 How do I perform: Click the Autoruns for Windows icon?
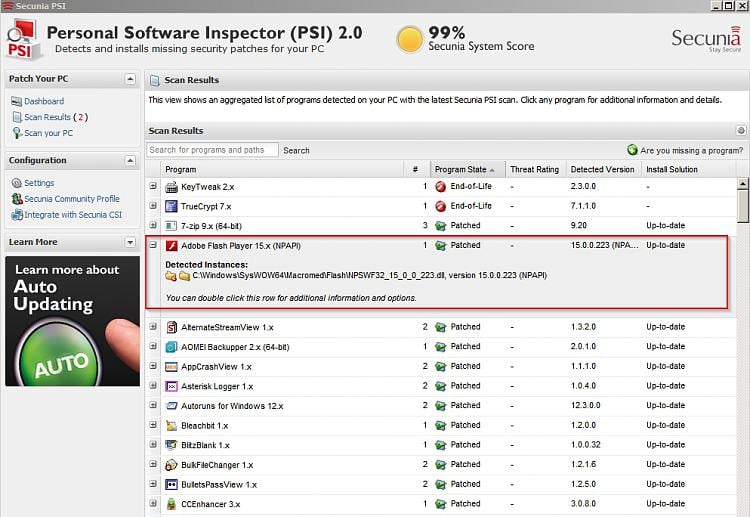[x=171, y=406]
